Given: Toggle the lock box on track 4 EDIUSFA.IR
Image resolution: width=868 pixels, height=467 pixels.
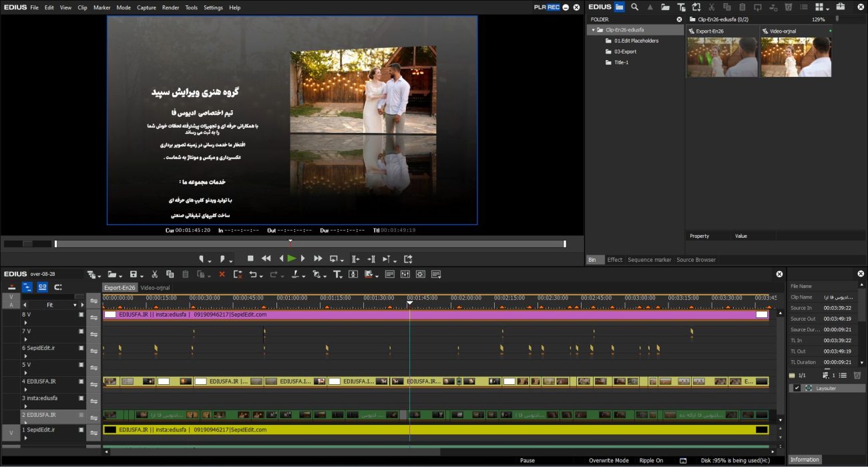Looking at the screenshot, I should pyautogui.click(x=81, y=381).
